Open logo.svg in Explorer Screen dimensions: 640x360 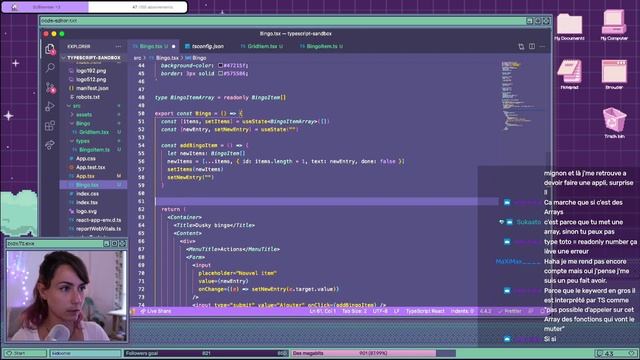[x=86, y=211]
